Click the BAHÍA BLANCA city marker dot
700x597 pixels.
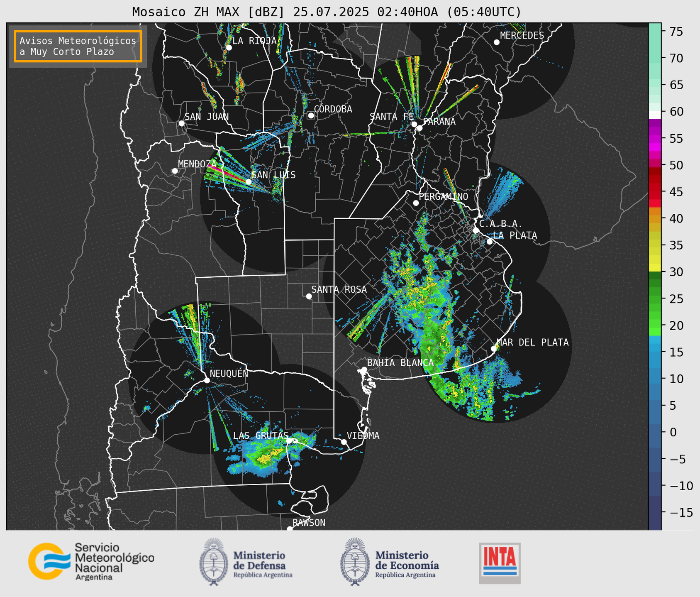[x=364, y=369]
